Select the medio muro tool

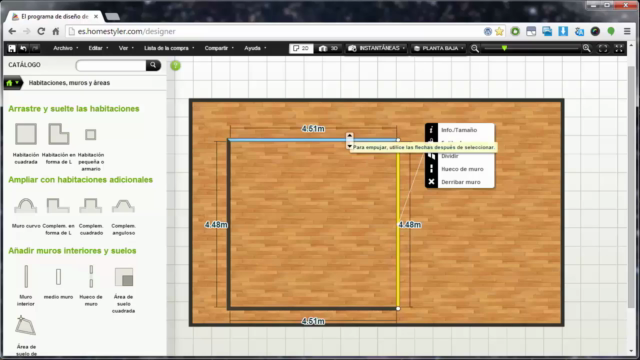tap(58, 277)
